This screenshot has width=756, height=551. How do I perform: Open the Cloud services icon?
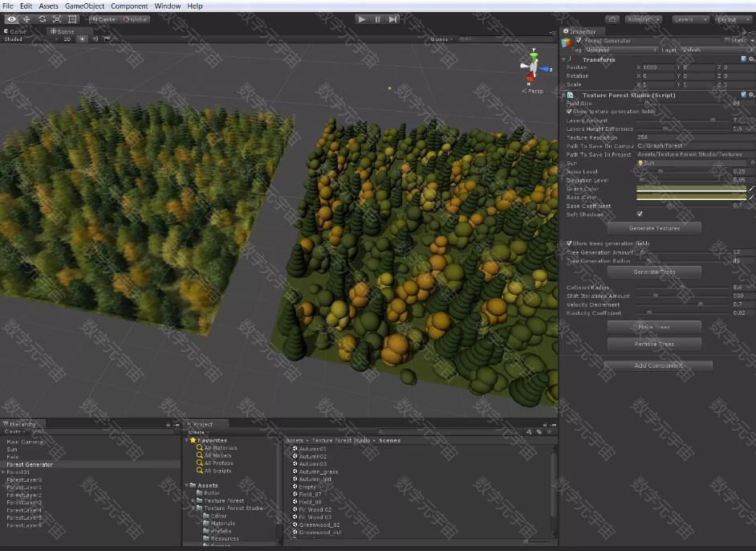click(612, 19)
